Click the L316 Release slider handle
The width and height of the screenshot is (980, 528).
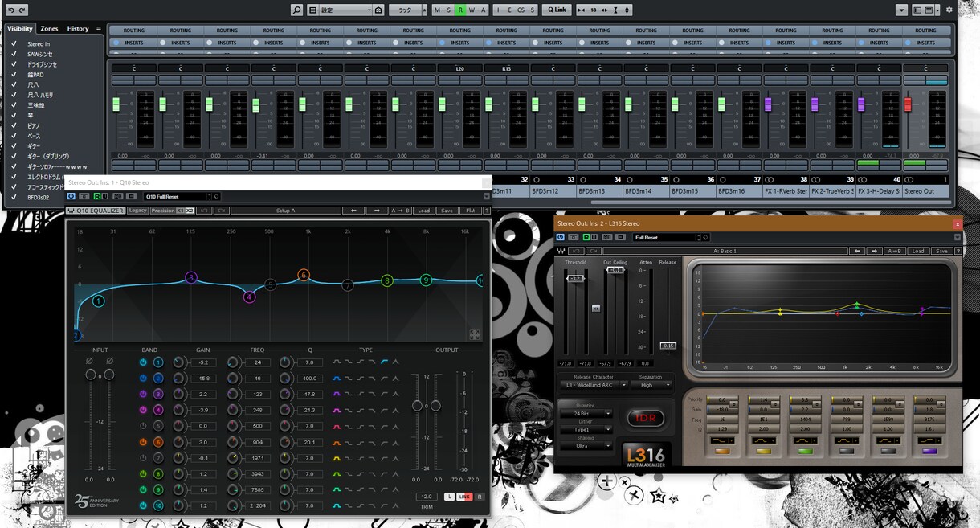[x=668, y=346]
